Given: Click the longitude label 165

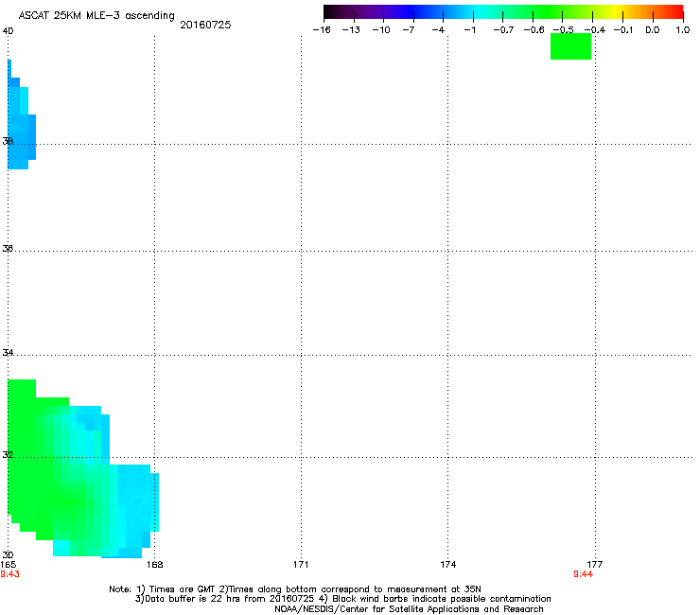Looking at the screenshot, I should (x=8, y=565).
